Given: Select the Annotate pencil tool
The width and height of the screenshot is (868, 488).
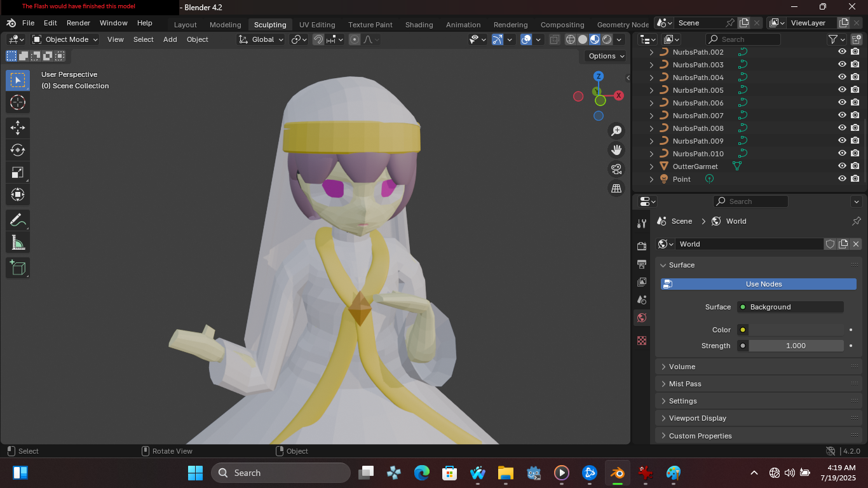Looking at the screenshot, I should pyautogui.click(x=18, y=220).
